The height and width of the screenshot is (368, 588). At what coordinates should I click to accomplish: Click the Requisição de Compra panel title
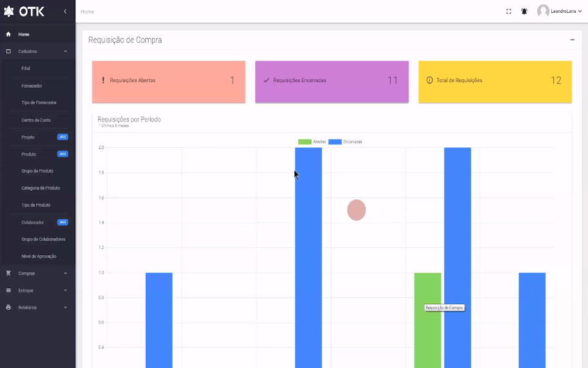click(x=125, y=40)
